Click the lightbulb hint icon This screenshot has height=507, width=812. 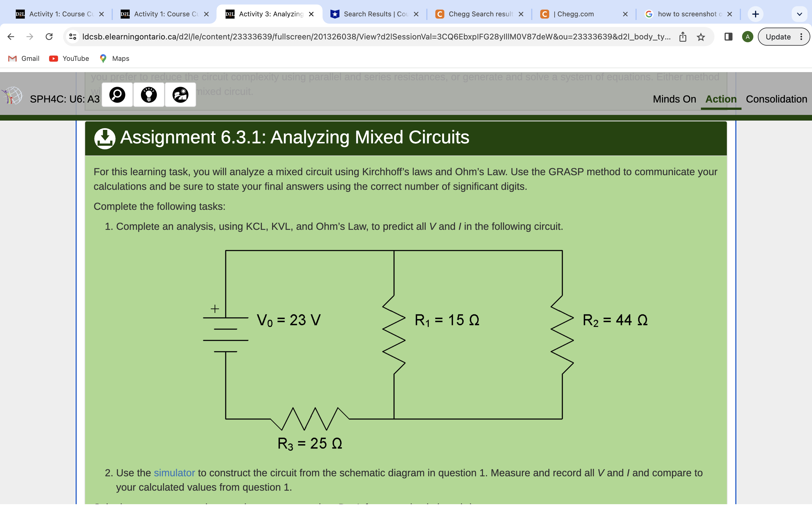(x=148, y=95)
